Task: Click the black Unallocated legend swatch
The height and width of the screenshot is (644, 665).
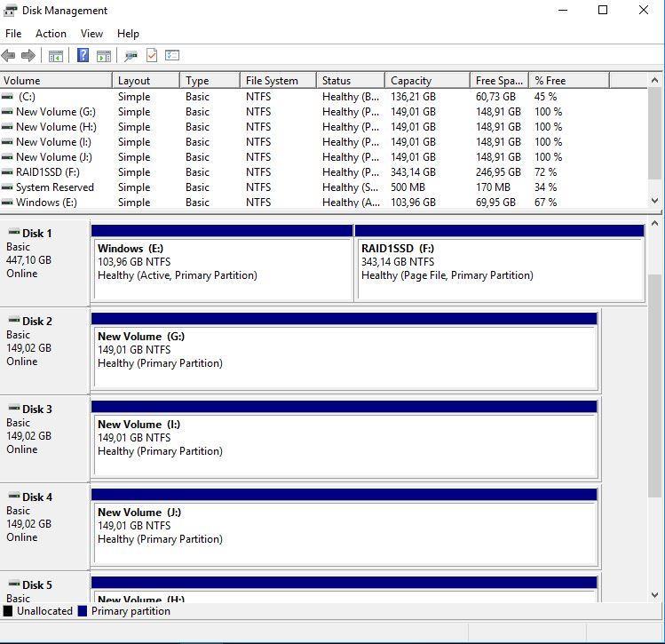Action: [x=8, y=611]
